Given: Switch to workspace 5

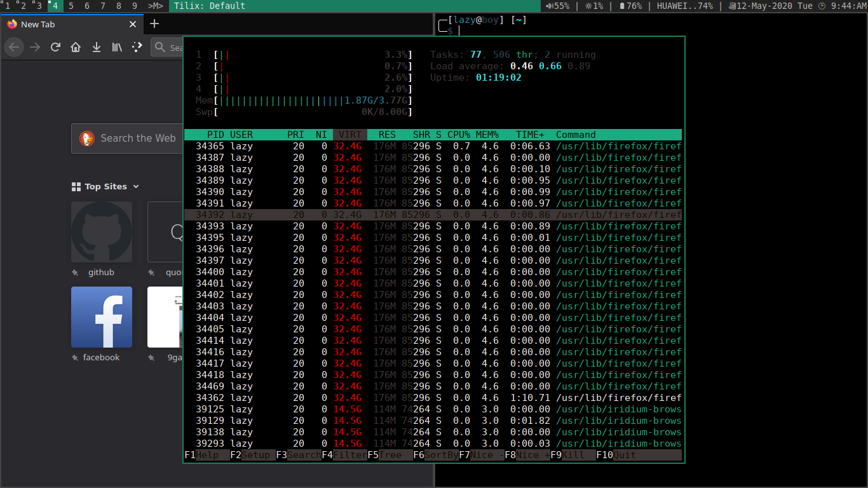Looking at the screenshot, I should coord(71,6).
